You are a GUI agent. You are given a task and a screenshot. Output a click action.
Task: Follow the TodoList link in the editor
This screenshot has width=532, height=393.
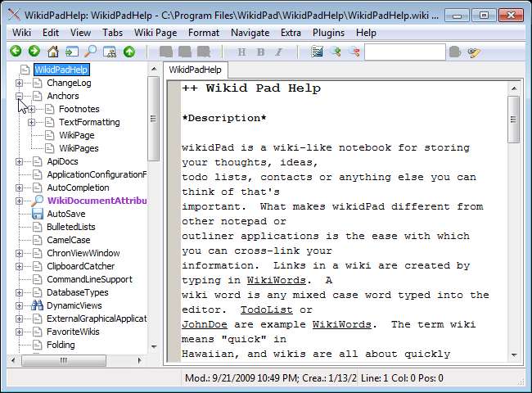click(266, 309)
